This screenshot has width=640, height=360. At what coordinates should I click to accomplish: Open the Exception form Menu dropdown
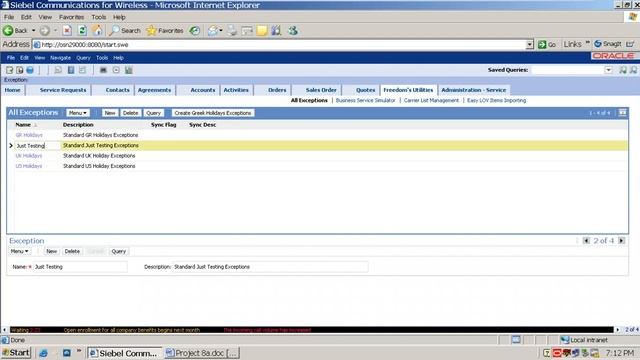[x=19, y=251]
